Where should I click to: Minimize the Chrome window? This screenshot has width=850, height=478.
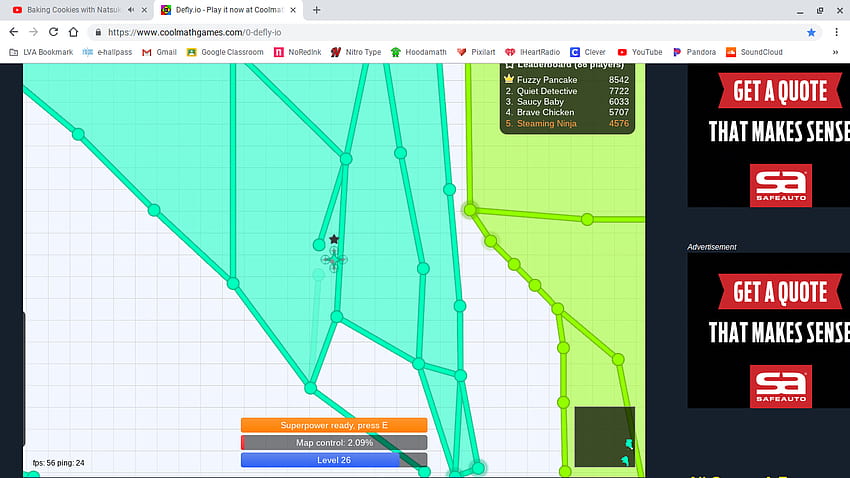[x=800, y=11]
